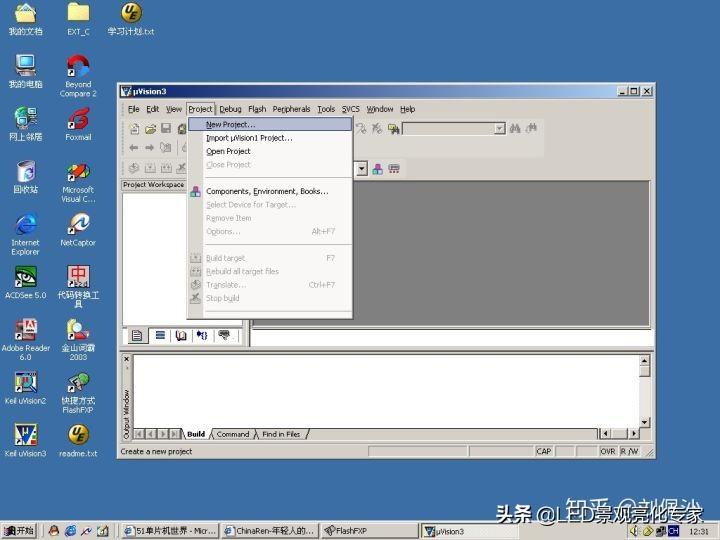720x540 pixels.
Task: Click the Windows Start button 开始
Action: [x=19, y=531]
